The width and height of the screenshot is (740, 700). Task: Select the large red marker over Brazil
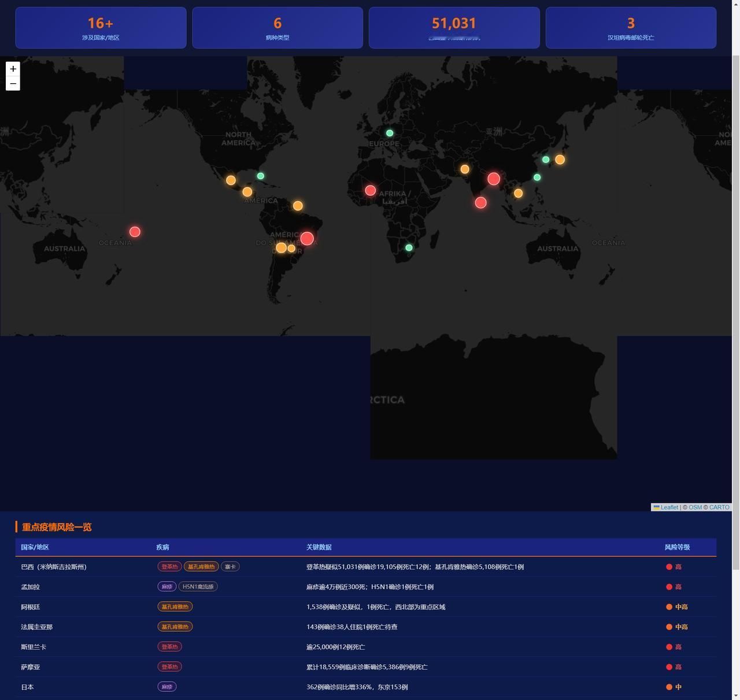pyautogui.click(x=307, y=238)
